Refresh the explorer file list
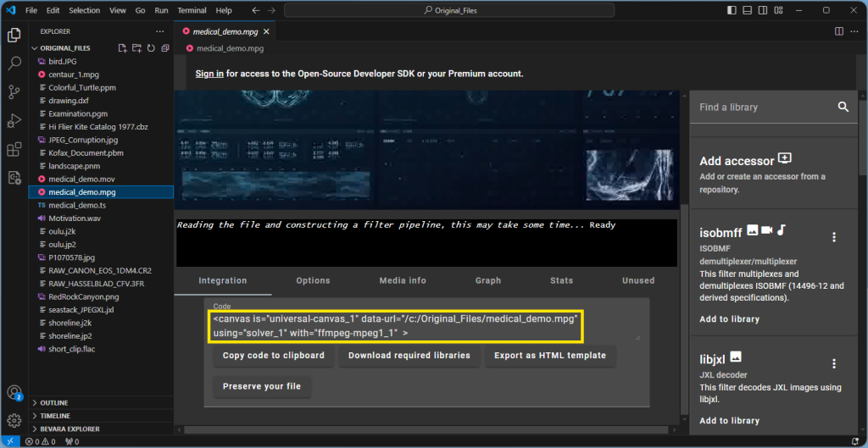Viewport: 868px width, 448px height. [x=151, y=48]
